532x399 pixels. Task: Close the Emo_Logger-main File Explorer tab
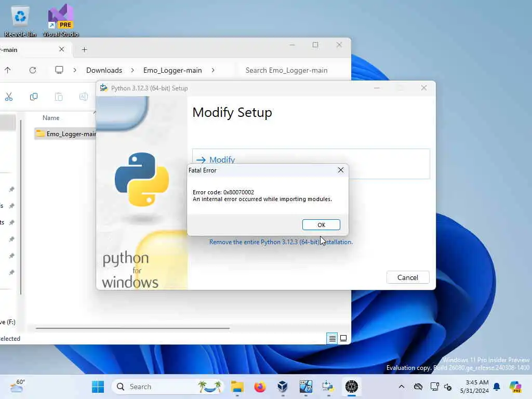[x=61, y=49]
